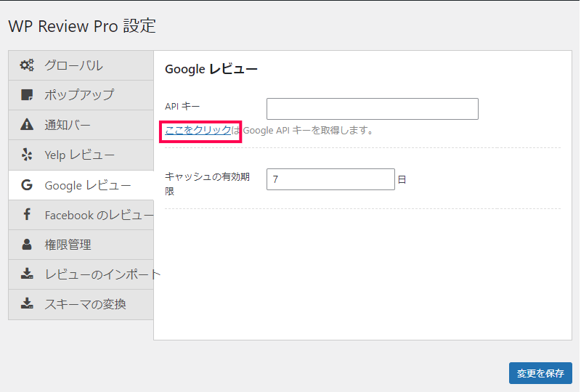Click the Google G icon

[27, 184]
